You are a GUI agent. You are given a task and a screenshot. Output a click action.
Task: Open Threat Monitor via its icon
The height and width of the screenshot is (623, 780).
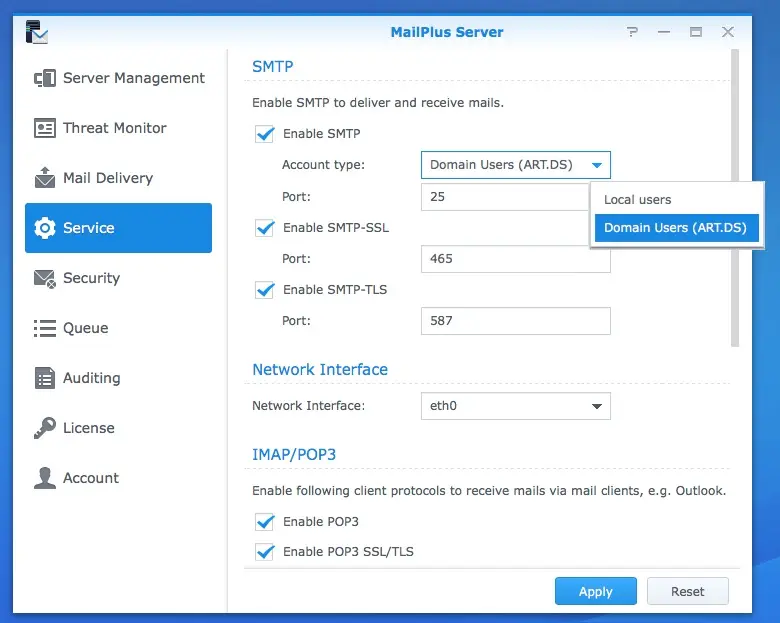[x=45, y=128]
